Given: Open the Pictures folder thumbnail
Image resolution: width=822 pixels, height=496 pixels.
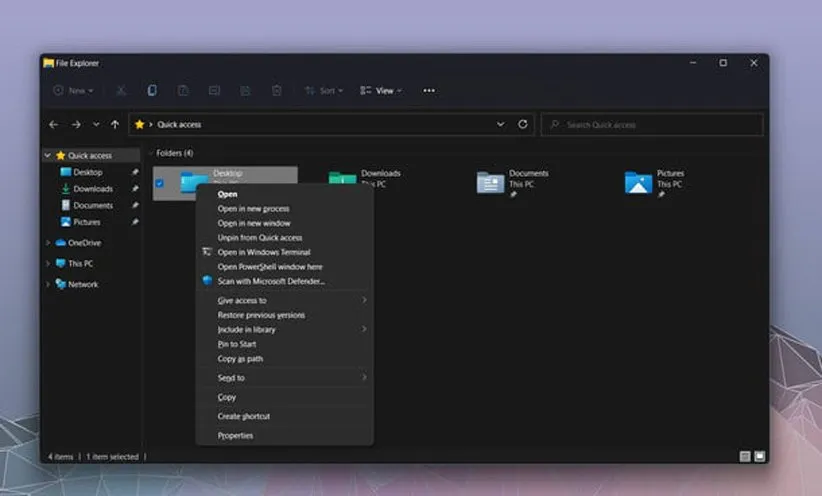Looking at the screenshot, I should tap(638, 182).
